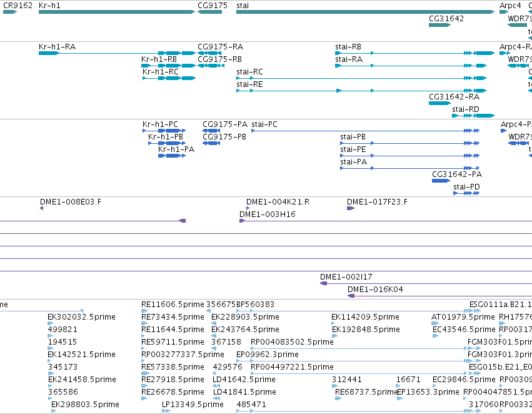Select the Kr-h1-RB transcript
This screenshot has height=414, width=532.
click(159, 59)
